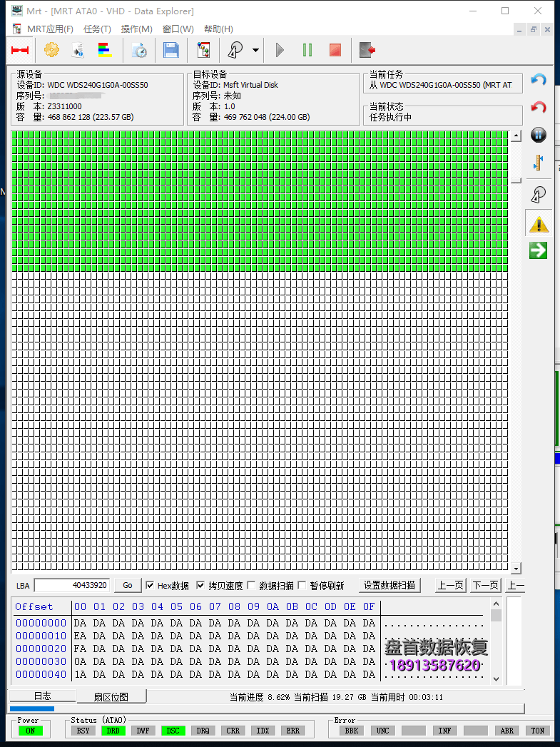
Task: Click the yellow warning triangle icon
Action: (x=539, y=223)
